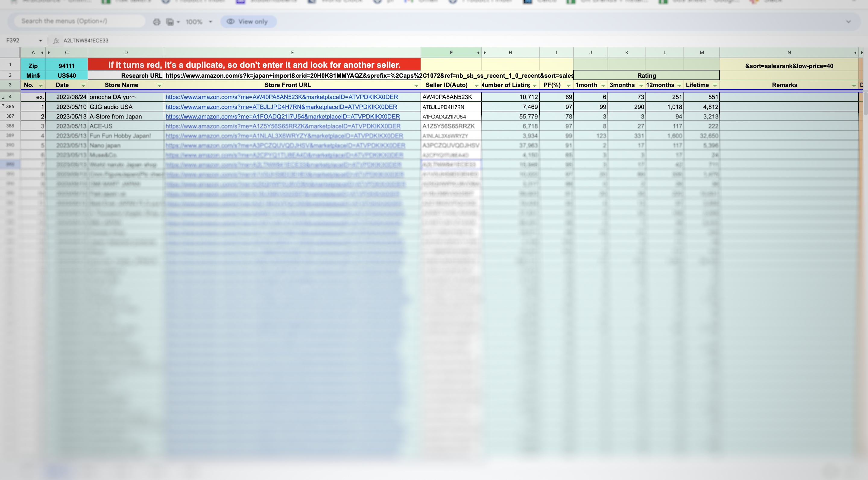Open ACE-US store front URL link
The height and width of the screenshot is (480, 868).
283,126
